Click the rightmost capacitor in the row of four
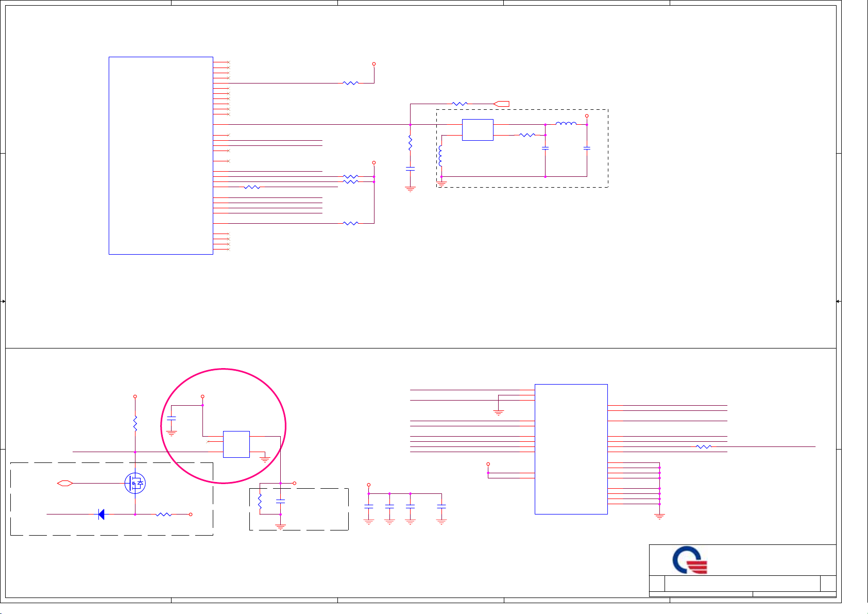Viewport: 868px width, 614px height. (441, 507)
